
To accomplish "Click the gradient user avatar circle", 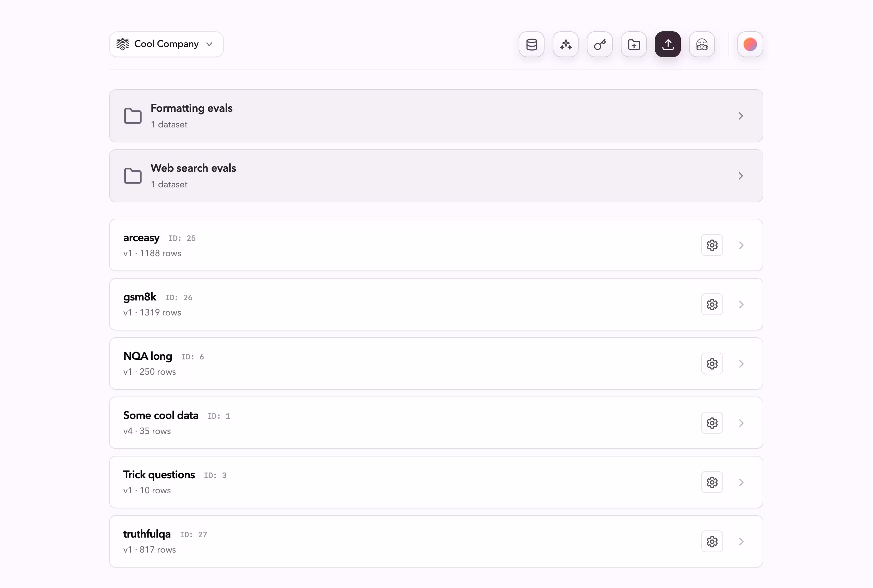I will pyautogui.click(x=750, y=45).
